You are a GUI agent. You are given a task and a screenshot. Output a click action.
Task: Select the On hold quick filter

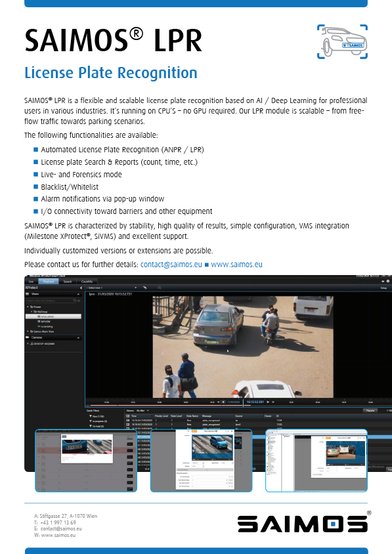(97, 426)
